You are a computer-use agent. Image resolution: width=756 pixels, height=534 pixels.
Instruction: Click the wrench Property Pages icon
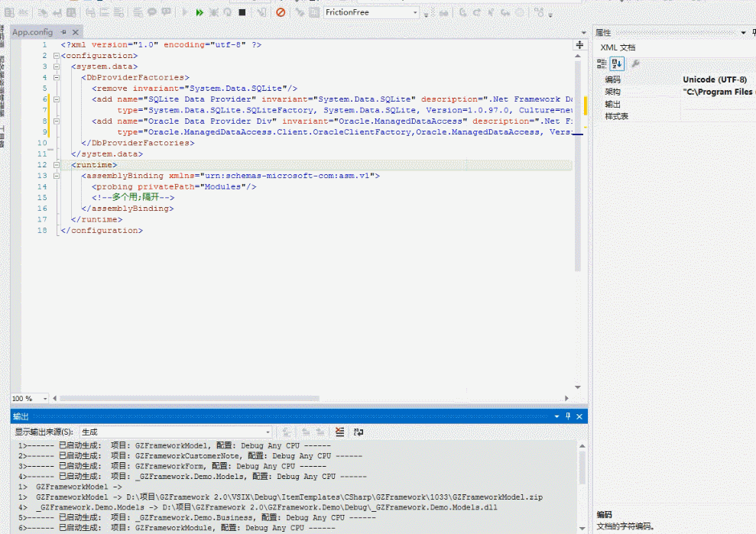635,63
